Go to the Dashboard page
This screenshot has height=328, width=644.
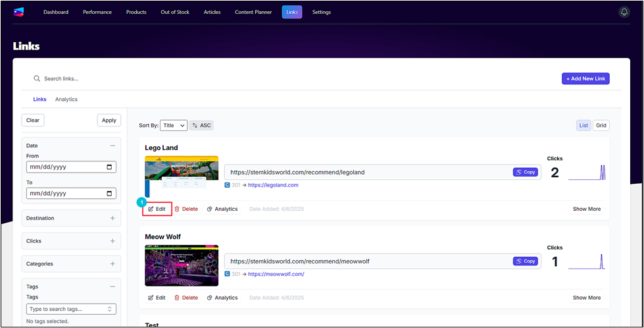point(56,12)
